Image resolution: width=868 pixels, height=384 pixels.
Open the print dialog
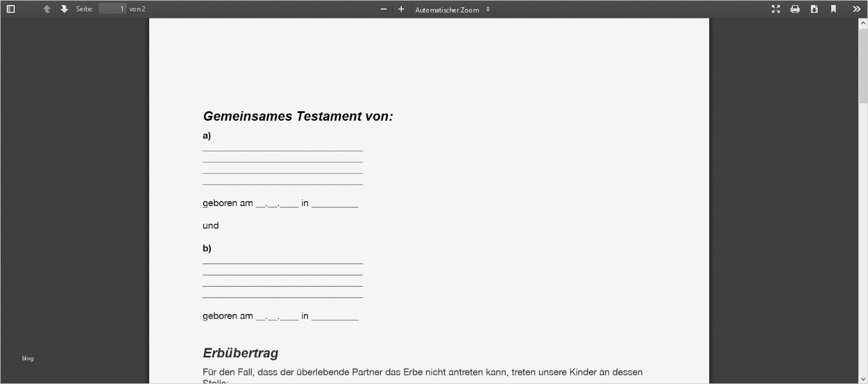pyautogui.click(x=795, y=8)
